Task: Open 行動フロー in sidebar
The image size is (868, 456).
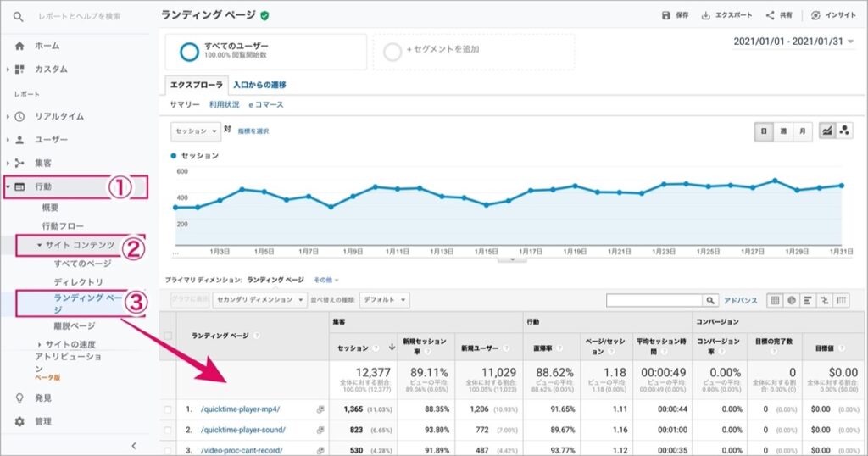Action: [x=63, y=225]
